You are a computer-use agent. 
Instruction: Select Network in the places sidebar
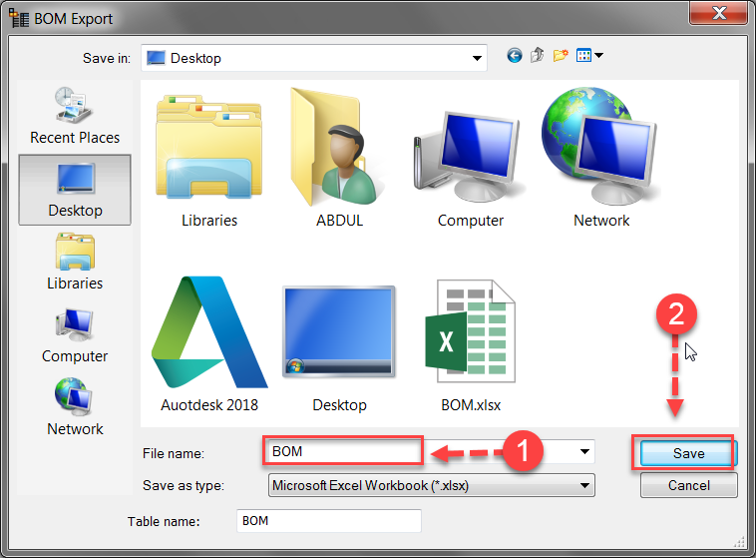coord(75,407)
